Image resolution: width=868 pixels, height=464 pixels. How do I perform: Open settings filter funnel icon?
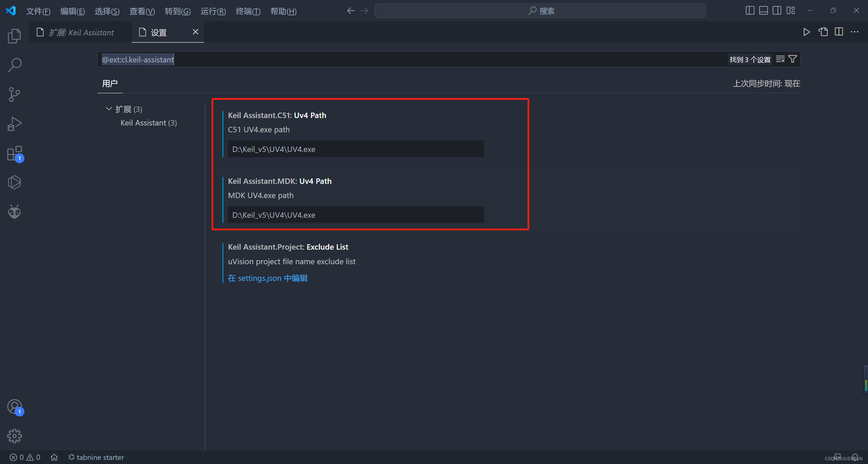(792, 59)
